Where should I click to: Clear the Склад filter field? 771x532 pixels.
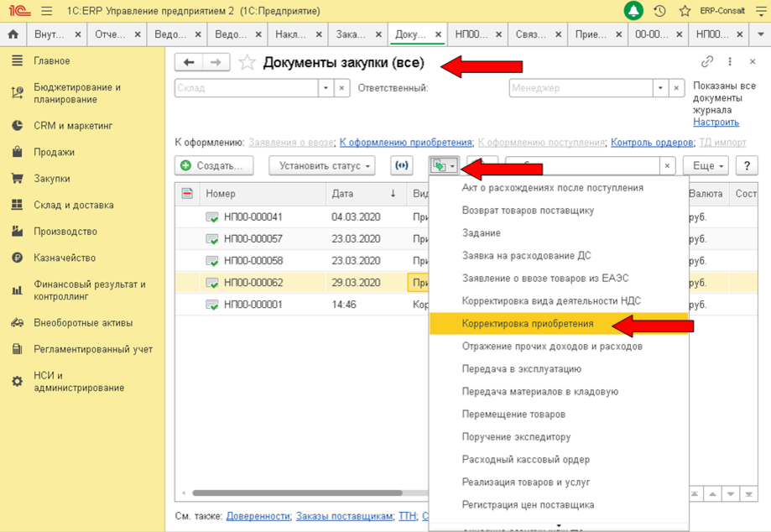341,88
